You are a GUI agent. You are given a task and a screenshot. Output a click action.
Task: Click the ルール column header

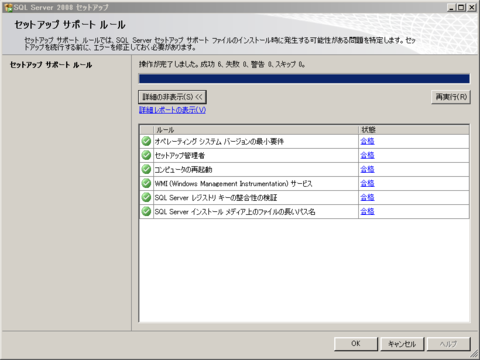pos(256,130)
